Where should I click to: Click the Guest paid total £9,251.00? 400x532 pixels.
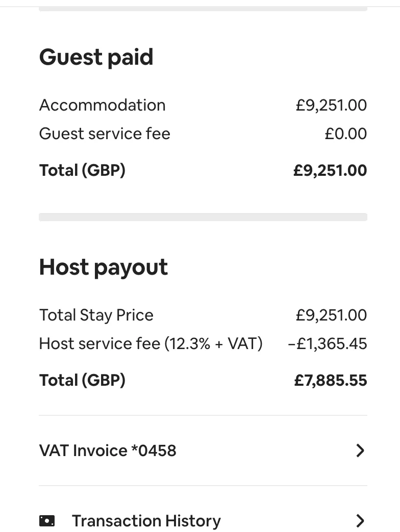click(x=330, y=170)
